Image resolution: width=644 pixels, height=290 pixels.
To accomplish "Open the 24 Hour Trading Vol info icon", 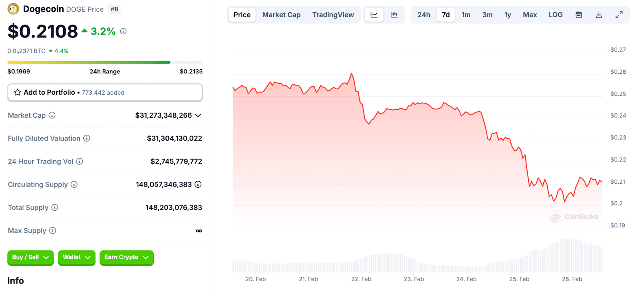I will pyautogui.click(x=80, y=161).
